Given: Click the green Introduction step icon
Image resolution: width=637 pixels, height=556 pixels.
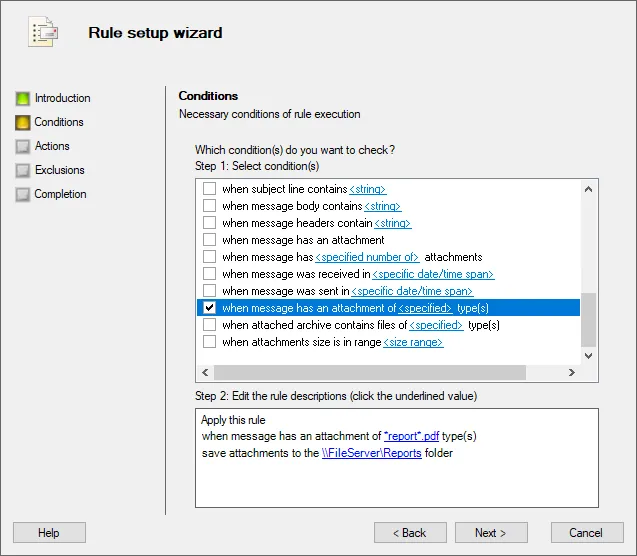Looking at the screenshot, I should click(22, 98).
